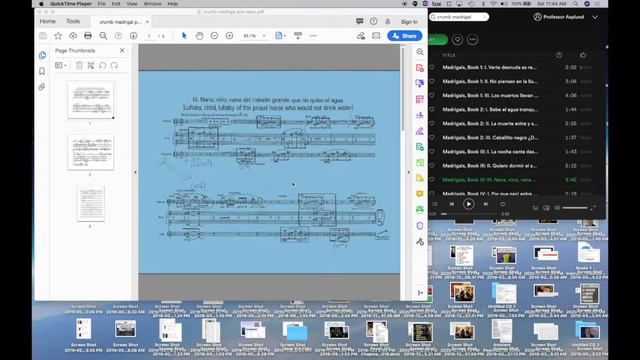Viewport: 640px width, 360px height.
Task: Click the Spotify search field with 'crumb madrigal'
Action: click(x=459, y=17)
